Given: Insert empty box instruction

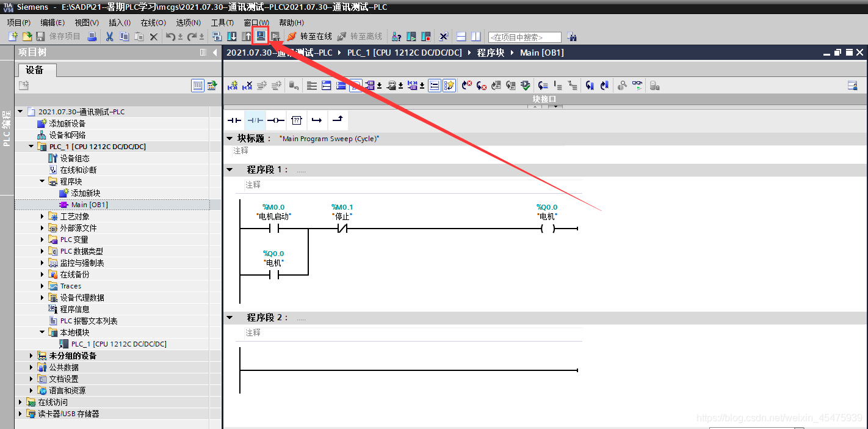Looking at the screenshot, I should [297, 120].
